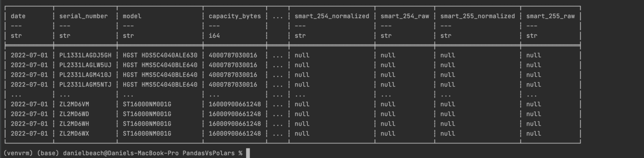Click the smart_255_normalized column header
This screenshot has width=644, height=158.
(478, 16)
